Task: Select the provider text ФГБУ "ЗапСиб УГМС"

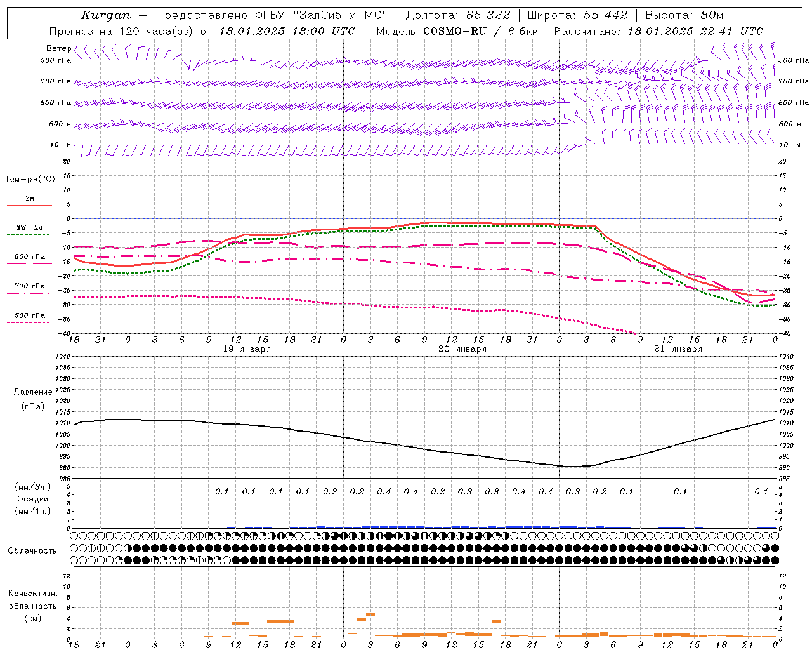Action: pyautogui.click(x=321, y=15)
